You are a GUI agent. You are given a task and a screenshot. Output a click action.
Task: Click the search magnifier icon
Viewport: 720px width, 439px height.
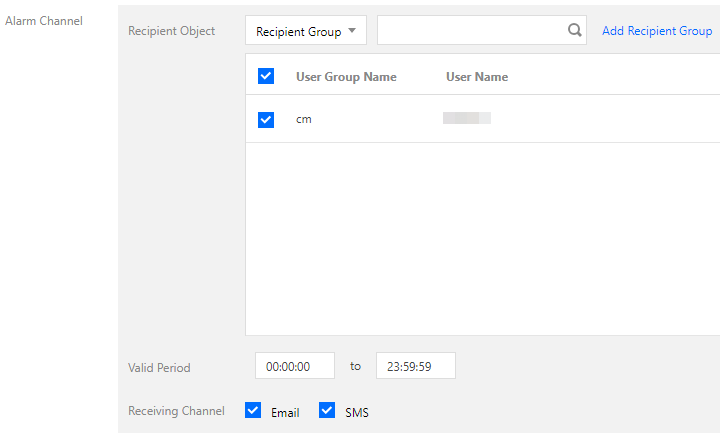pos(574,30)
